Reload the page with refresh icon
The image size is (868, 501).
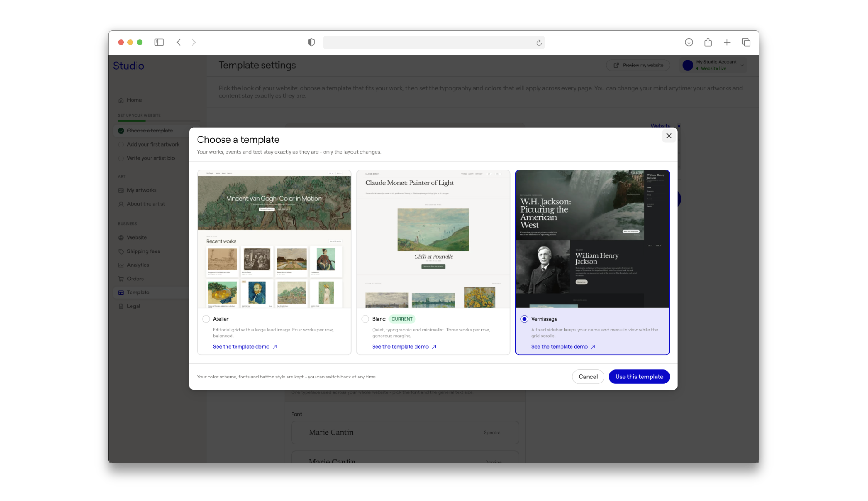539,43
